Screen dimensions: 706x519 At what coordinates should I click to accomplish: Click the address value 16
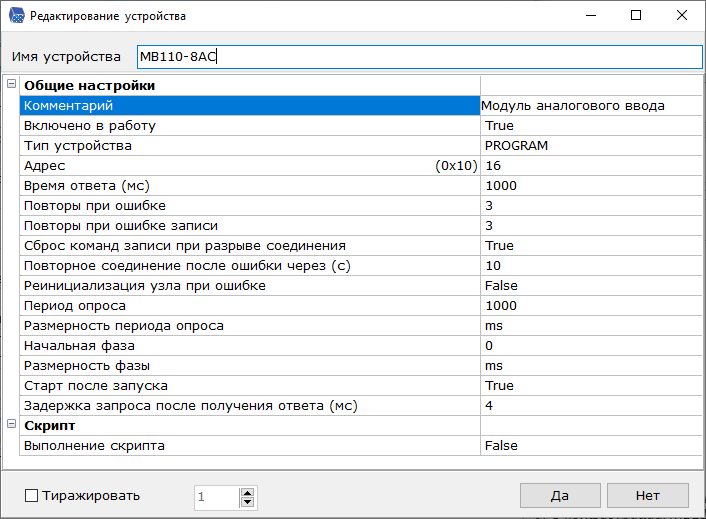click(591, 166)
